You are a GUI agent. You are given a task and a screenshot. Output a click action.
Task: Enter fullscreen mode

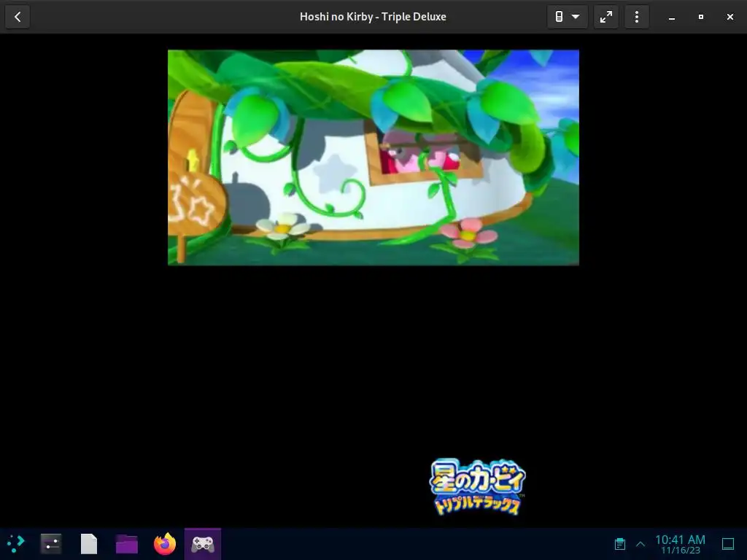(606, 17)
